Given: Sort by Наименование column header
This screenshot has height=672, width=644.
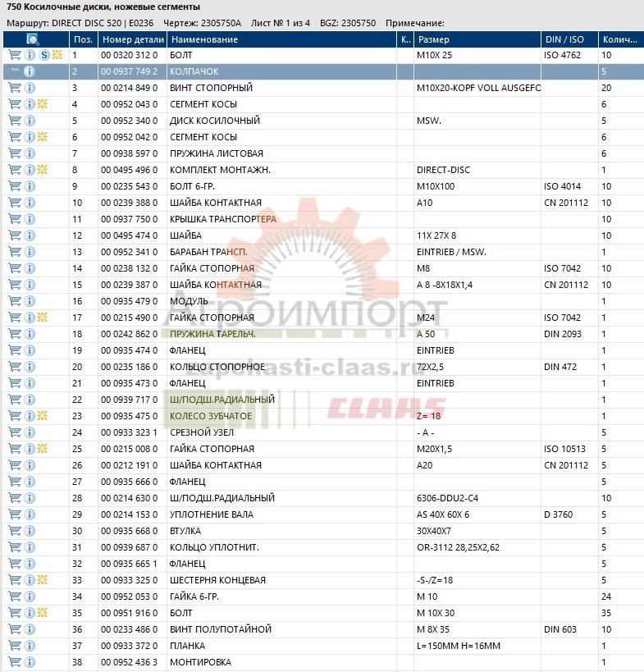Looking at the screenshot, I should tap(282, 39).
